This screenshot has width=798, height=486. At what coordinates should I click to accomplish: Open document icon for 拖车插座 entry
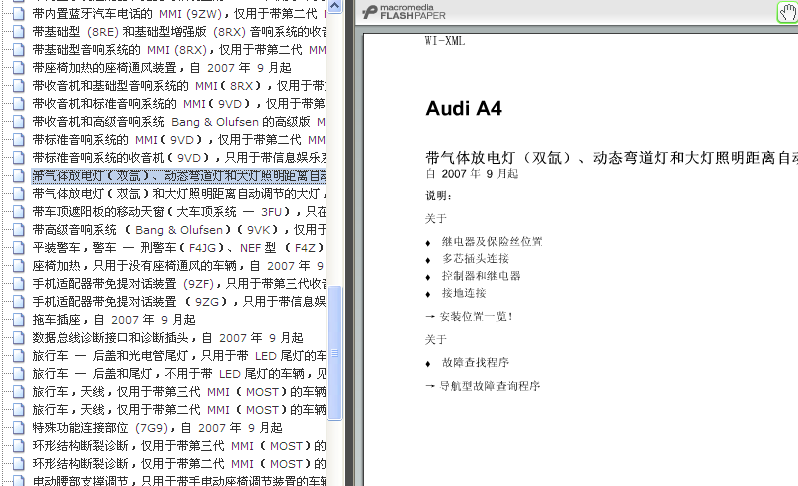pyautogui.click(x=18, y=320)
